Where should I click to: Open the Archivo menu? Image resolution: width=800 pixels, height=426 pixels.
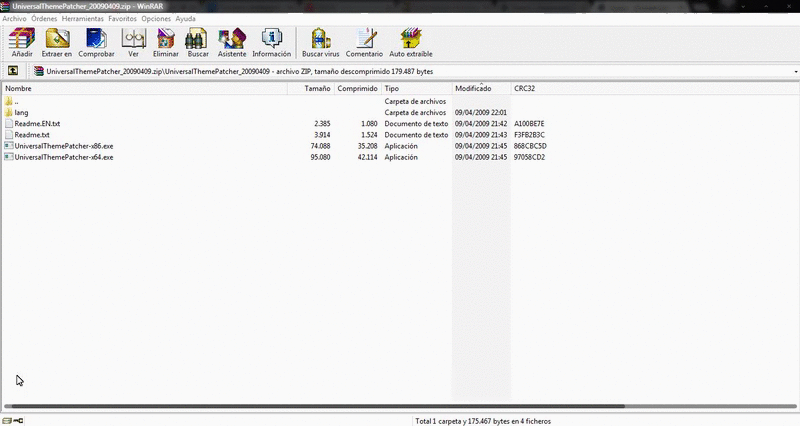coord(14,18)
